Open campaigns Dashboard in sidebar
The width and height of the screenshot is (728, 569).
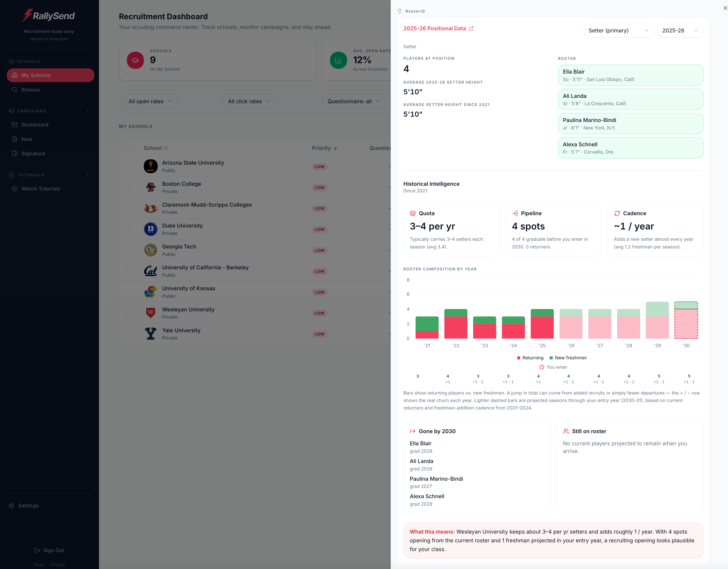[x=50, y=125]
